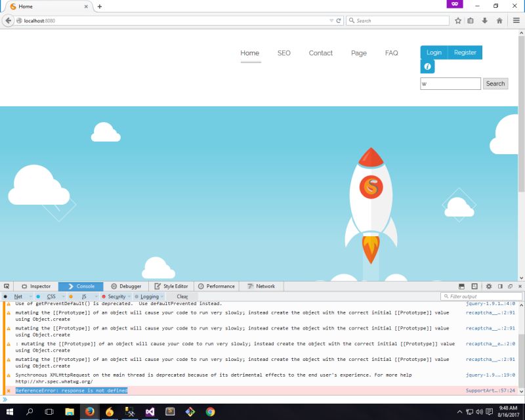The image size is (525, 420).
Task: Open the Firefox hamburger menu
Action: click(x=517, y=20)
